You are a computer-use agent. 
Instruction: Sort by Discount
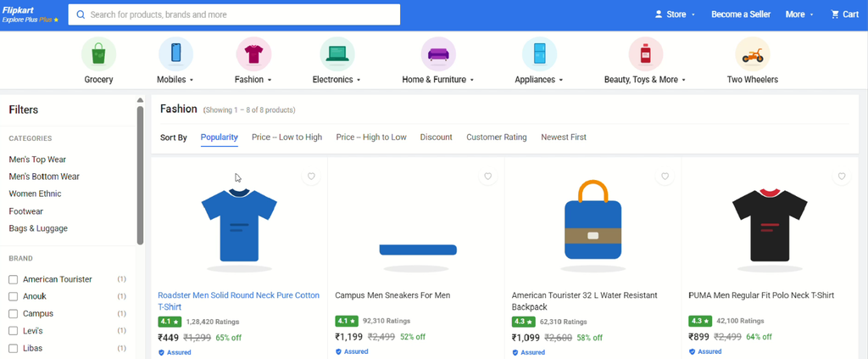[437, 137]
